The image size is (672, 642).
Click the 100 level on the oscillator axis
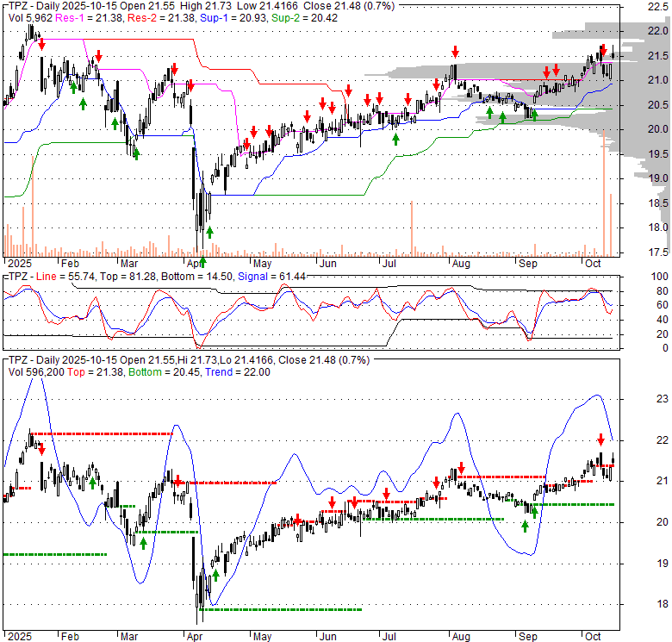[660, 277]
